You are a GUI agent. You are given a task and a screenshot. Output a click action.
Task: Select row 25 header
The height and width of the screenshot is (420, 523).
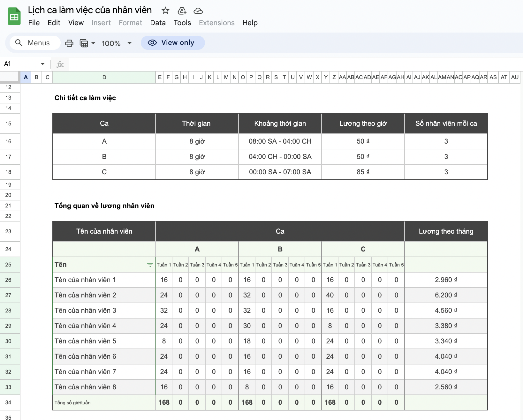[8, 265]
